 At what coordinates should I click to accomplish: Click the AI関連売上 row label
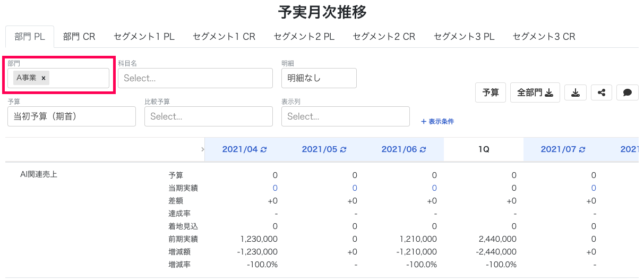point(39,175)
